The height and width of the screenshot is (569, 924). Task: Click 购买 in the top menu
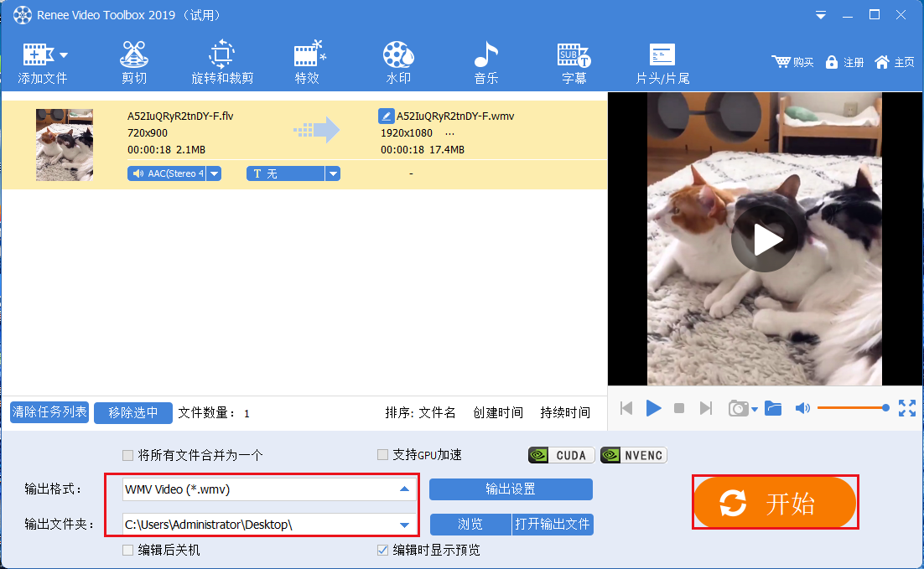pyautogui.click(x=792, y=62)
